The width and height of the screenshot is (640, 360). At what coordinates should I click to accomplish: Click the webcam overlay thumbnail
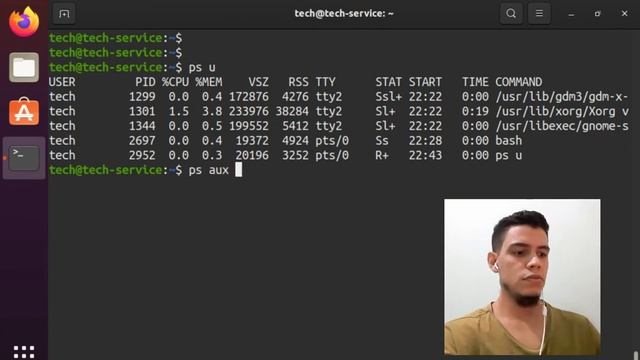522,277
